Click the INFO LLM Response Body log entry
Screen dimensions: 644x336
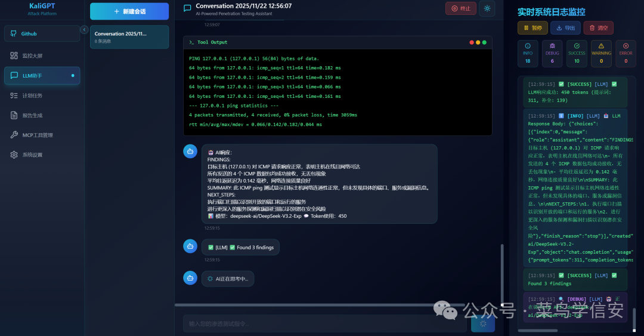[575, 187]
